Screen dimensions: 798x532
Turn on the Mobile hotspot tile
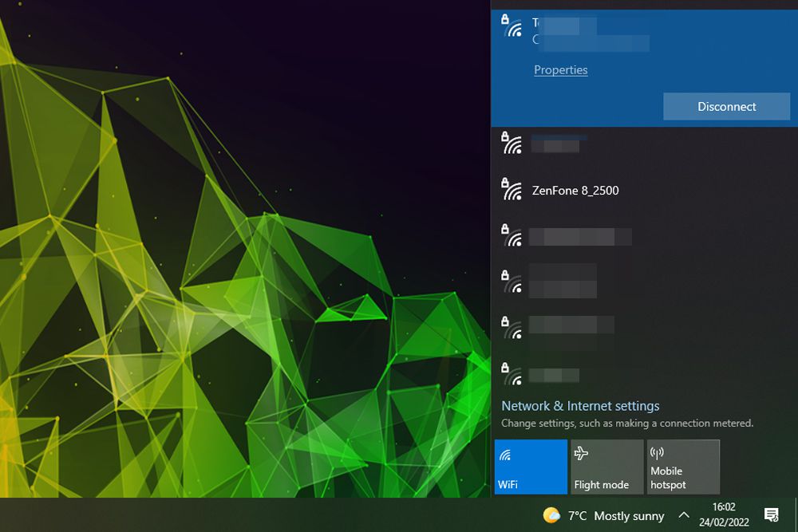coord(683,467)
